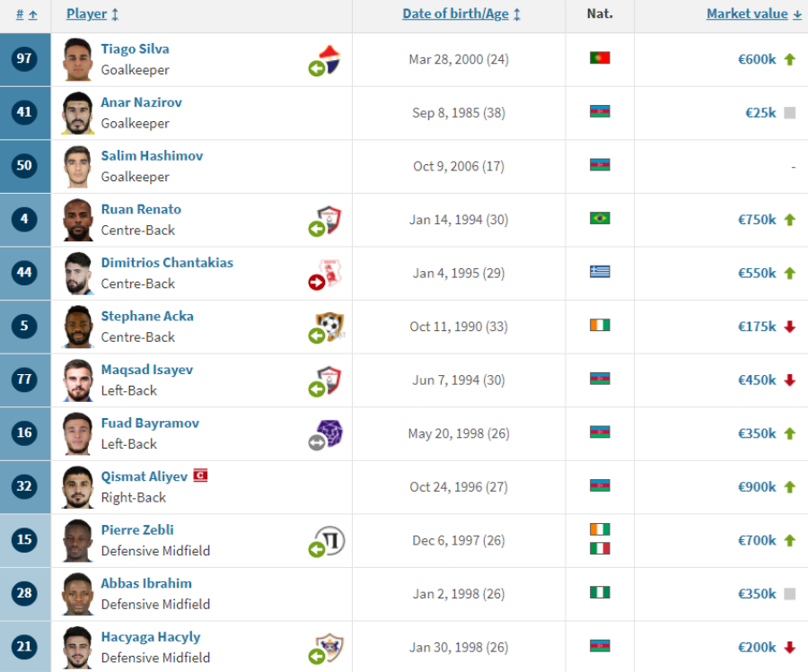Click Qismat Aliyev's €900k market value
Screen dimensions: 808x672
click(x=757, y=487)
